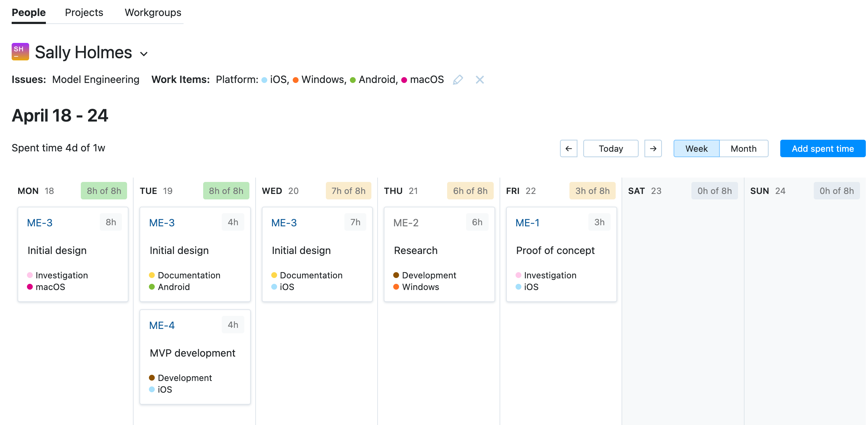The image size is (868, 425).
Task: Switch to Month view
Action: (743, 148)
